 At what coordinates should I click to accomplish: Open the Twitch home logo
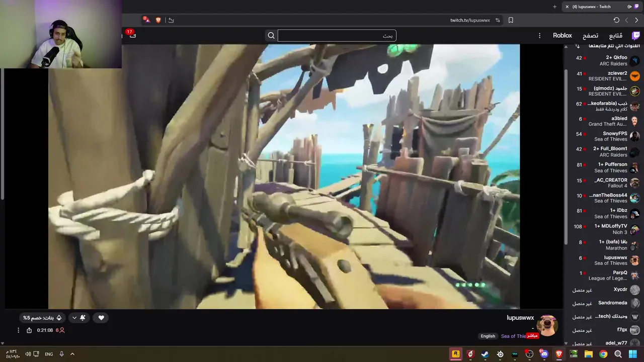[x=636, y=36]
